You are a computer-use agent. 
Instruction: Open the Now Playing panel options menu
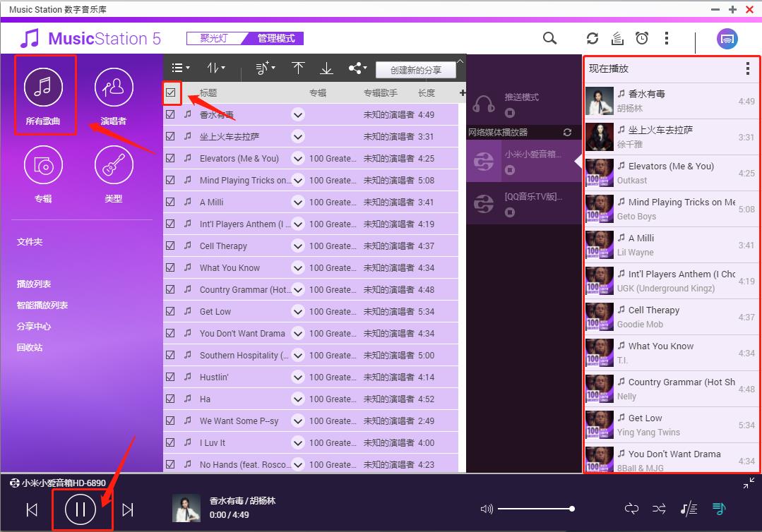tap(747, 68)
